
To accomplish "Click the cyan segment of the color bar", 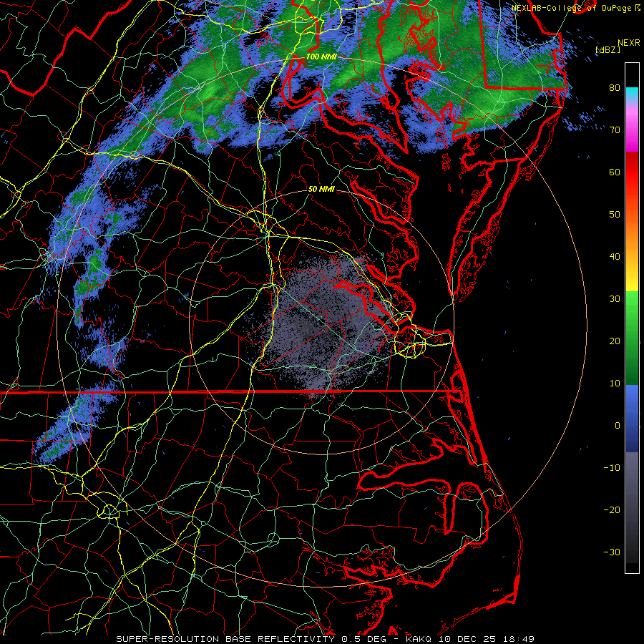I will click(x=632, y=95).
